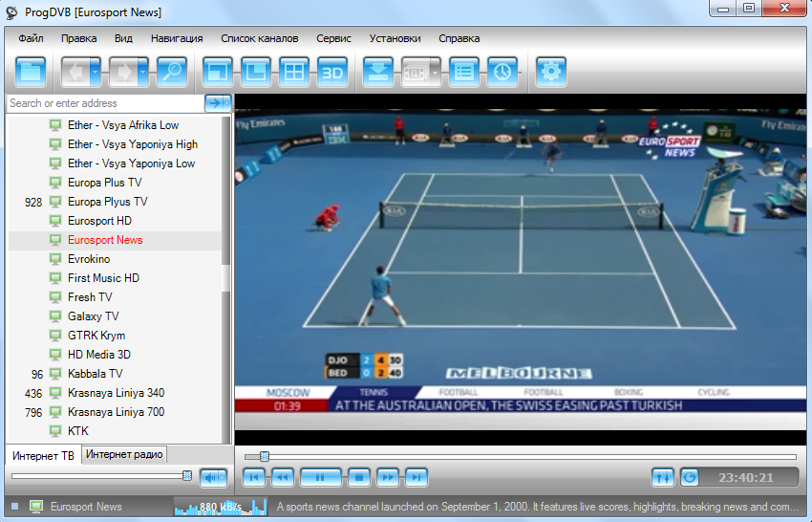Select the Интернет ТВ tab

click(44, 456)
